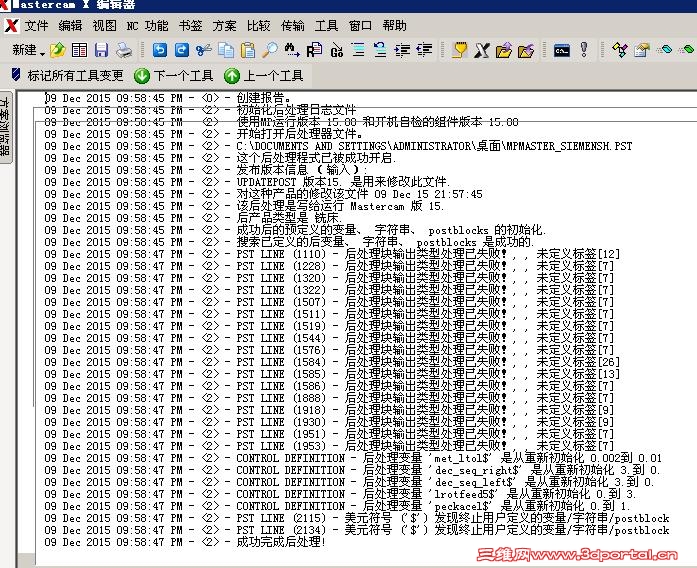This screenshot has width=697, height=568.
Task: Open the 编辑 menu
Action: pos(70,26)
